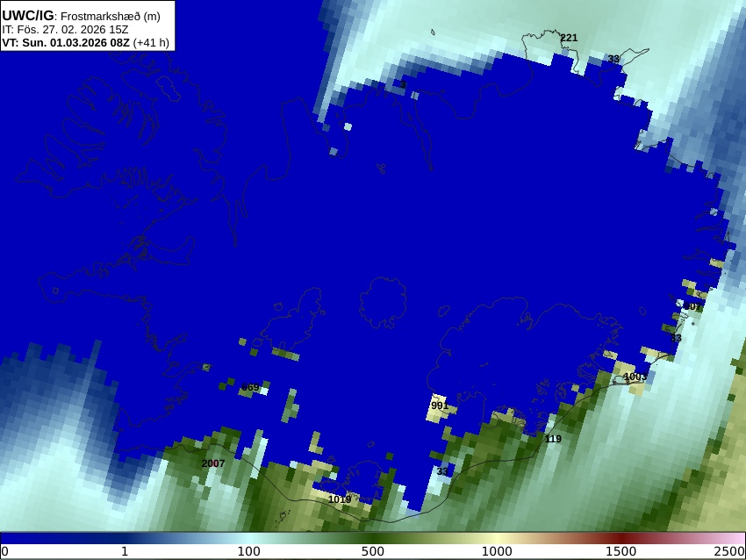This screenshot has height=560, width=746.
Task: Click the map value '3' on the north coast
Action: [x=403, y=84]
